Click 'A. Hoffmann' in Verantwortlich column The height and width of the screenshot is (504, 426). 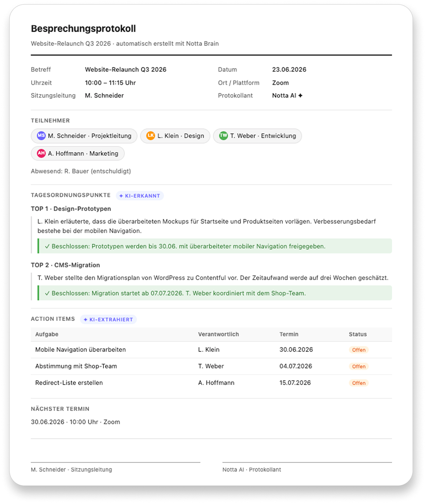216,383
